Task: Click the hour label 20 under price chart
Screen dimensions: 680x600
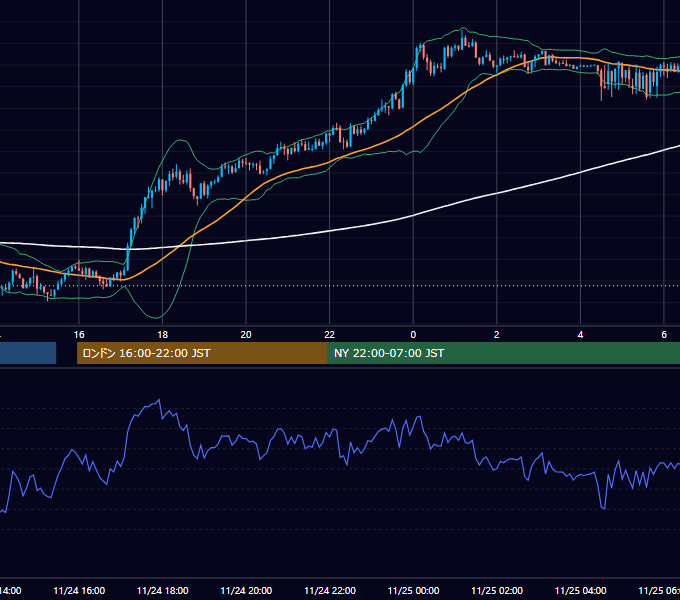Action: (246, 335)
